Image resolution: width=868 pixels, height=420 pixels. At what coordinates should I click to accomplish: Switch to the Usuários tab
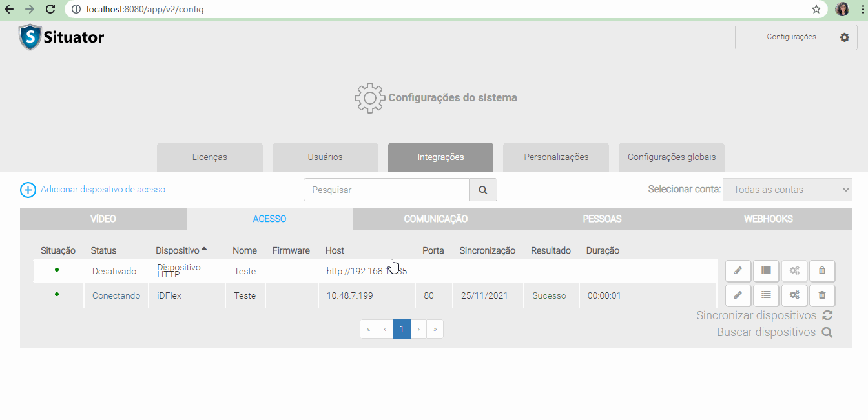[325, 157]
